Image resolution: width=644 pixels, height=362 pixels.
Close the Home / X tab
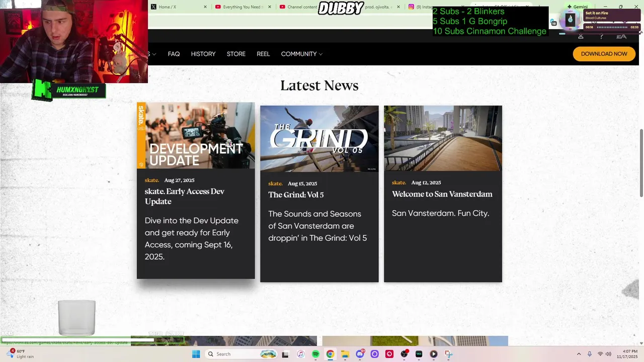(x=205, y=7)
